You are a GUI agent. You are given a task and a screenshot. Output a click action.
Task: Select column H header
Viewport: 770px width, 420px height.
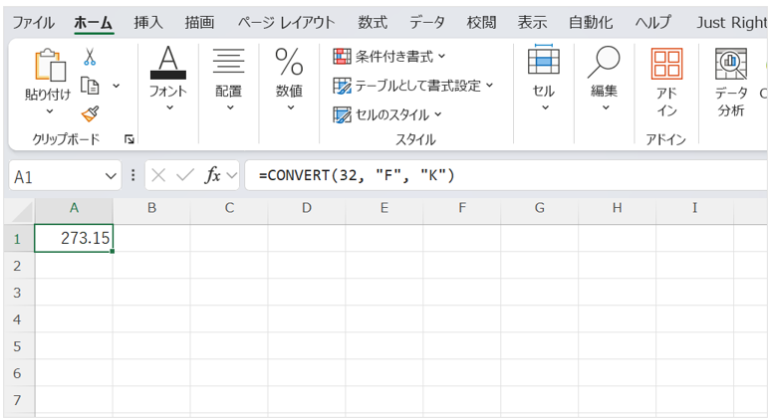pos(617,208)
